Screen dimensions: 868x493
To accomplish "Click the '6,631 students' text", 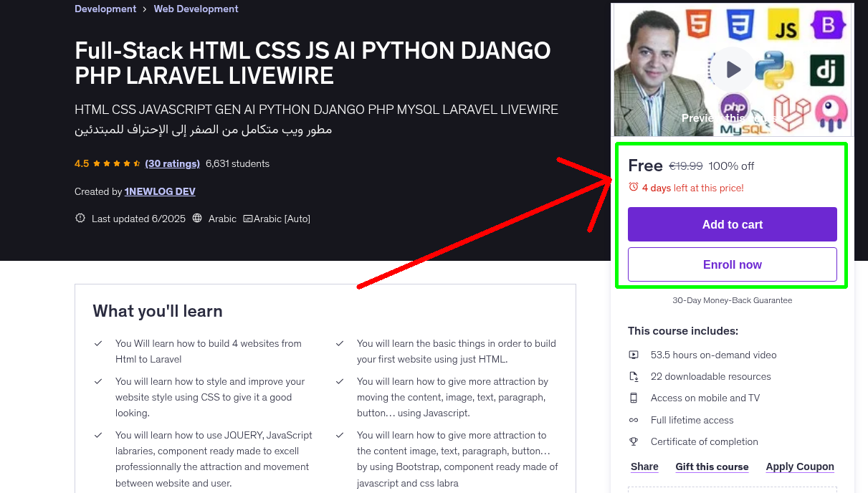I will (x=237, y=163).
